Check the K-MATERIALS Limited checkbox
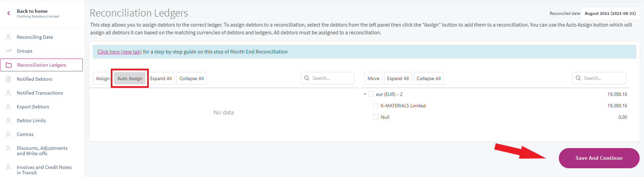This screenshot has width=644, height=177. tap(376, 106)
